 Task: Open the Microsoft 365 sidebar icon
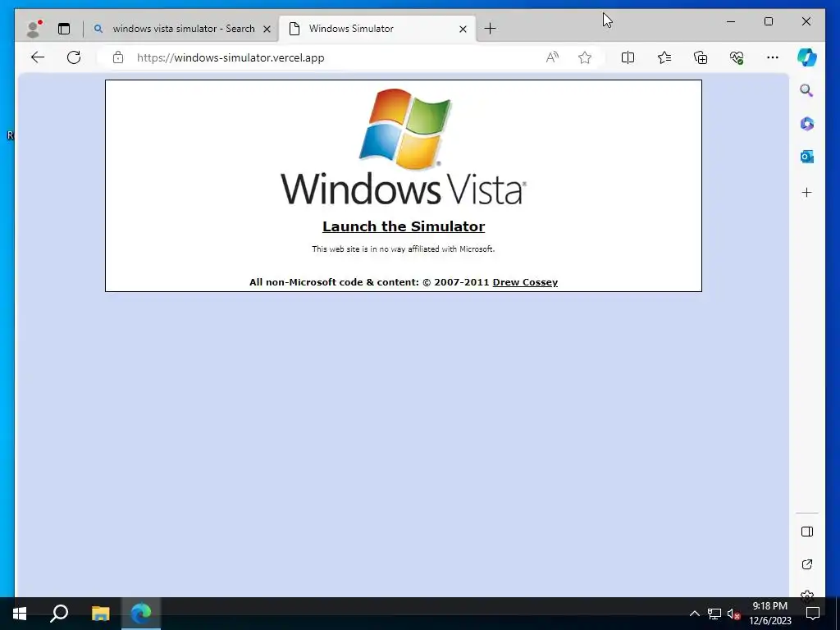(807, 124)
